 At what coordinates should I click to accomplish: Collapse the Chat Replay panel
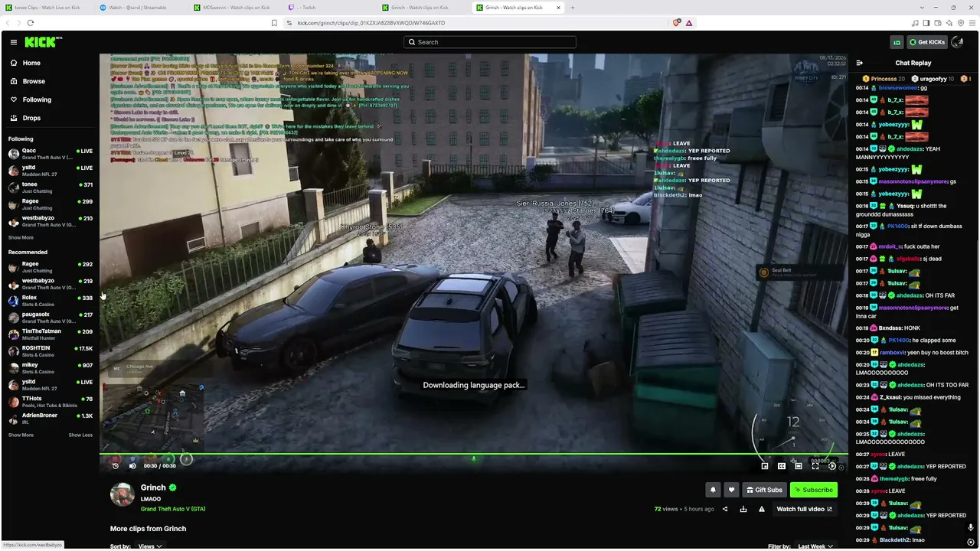(x=859, y=63)
